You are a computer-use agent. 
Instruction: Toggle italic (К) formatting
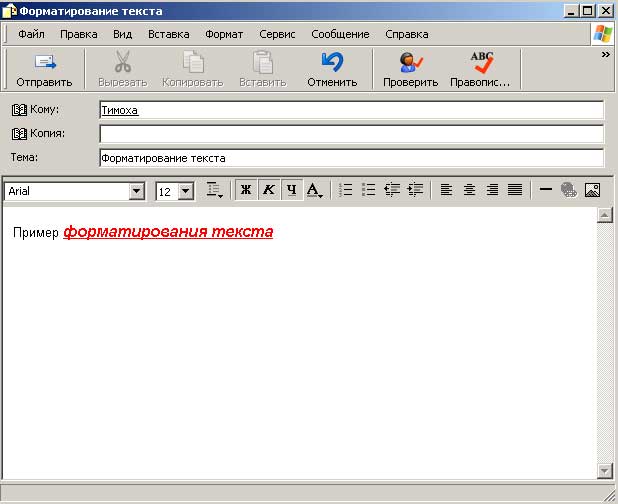pos(268,190)
